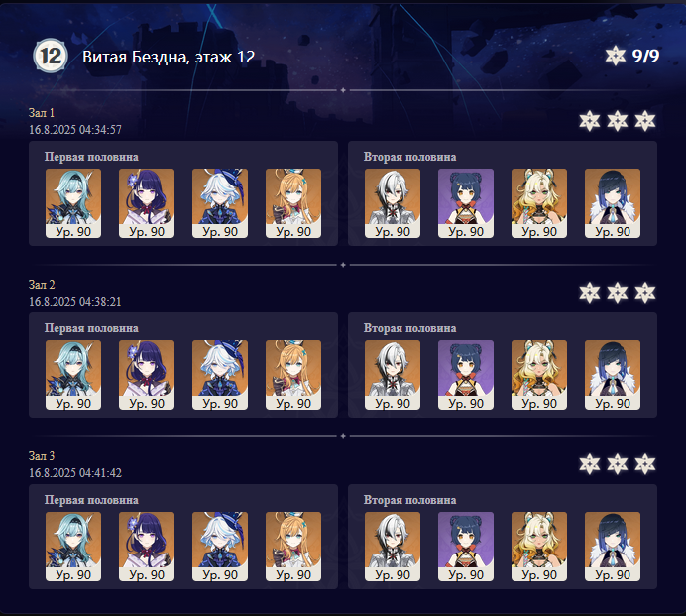The image size is (686, 616).
Task: Click last star icon of Зал 2
Action: point(645,293)
